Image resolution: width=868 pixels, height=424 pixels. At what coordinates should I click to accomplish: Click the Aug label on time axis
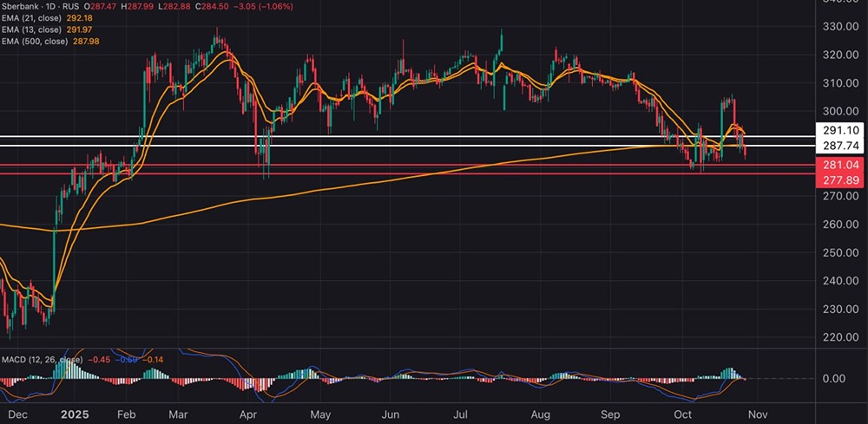point(540,414)
